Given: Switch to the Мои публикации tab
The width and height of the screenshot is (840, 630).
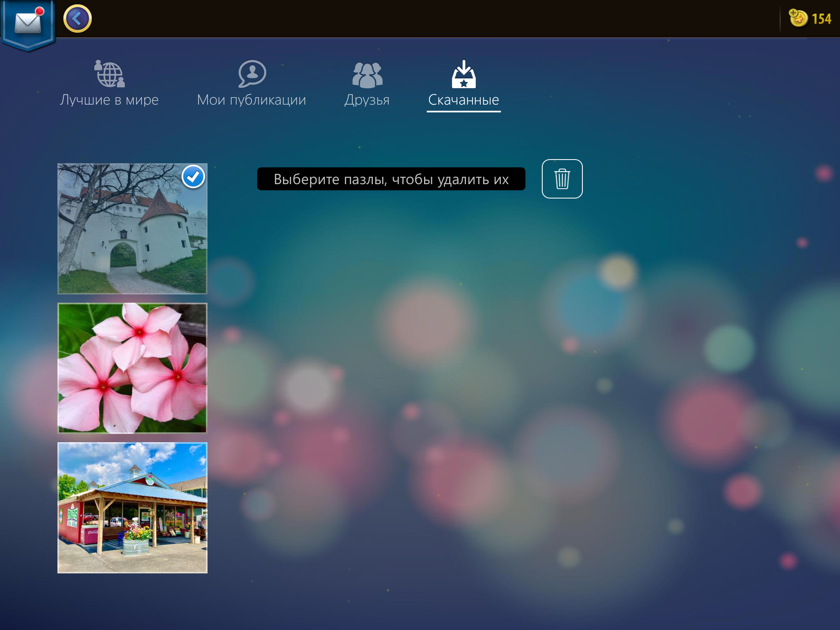Looking at the screenshot, I should (251, 100).
